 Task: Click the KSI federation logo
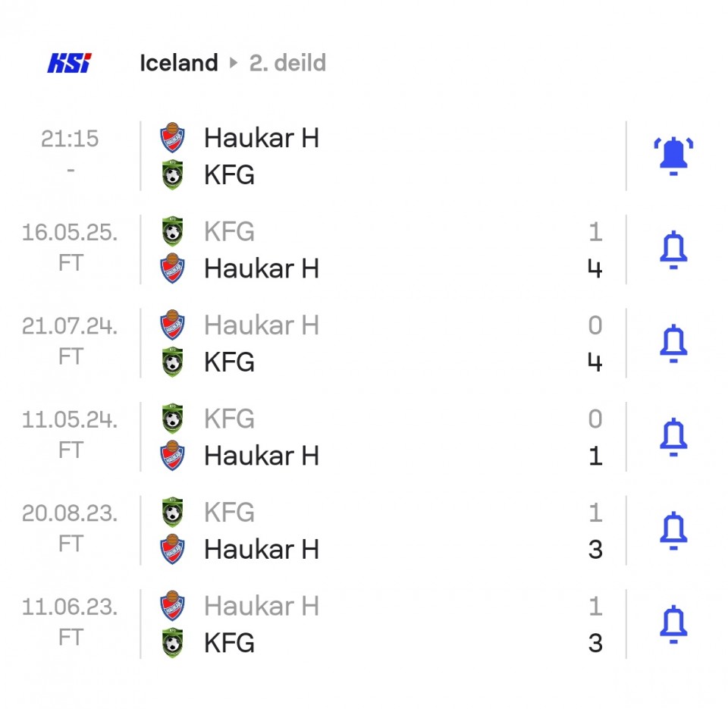tap(69, 63)
